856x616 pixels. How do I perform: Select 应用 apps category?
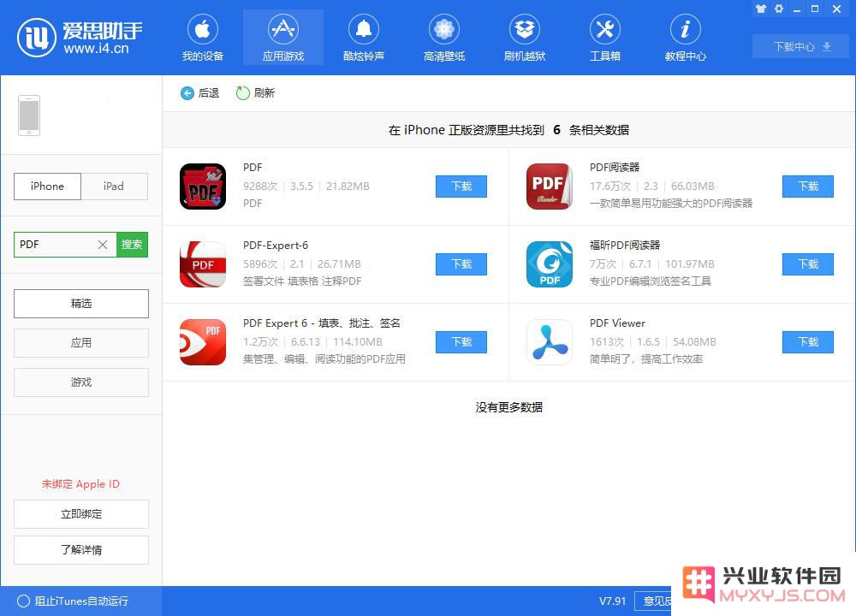coord(81,342)
